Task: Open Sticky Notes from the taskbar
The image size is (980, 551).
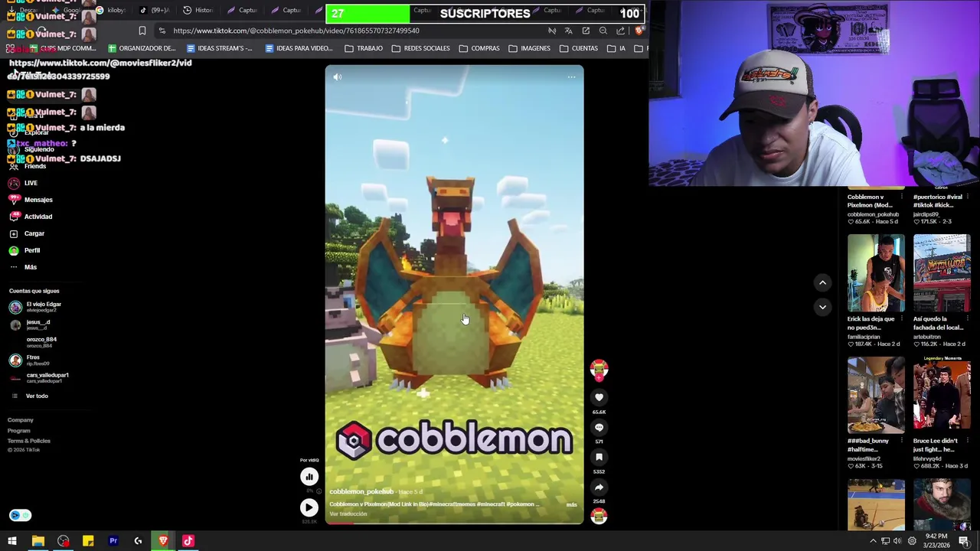Action: click(88, 541)
